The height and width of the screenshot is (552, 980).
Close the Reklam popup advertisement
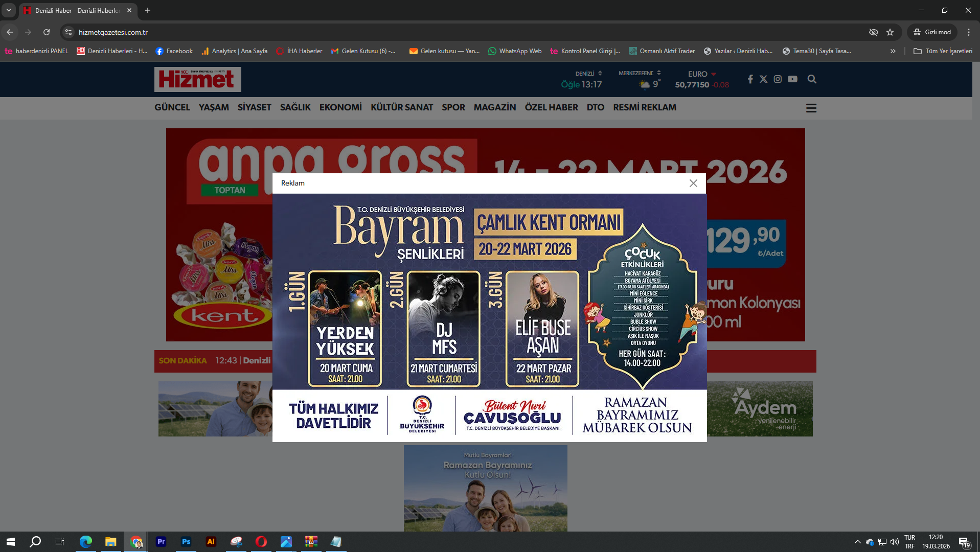click(x=693, y=183)
